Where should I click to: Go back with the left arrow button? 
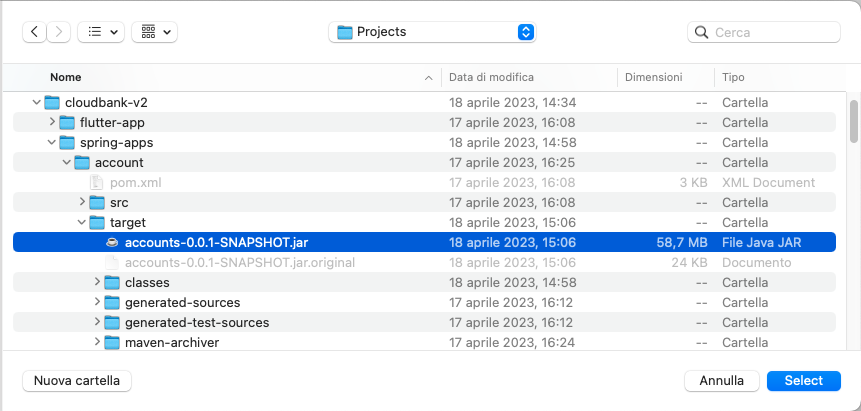(x=36, y=32)
